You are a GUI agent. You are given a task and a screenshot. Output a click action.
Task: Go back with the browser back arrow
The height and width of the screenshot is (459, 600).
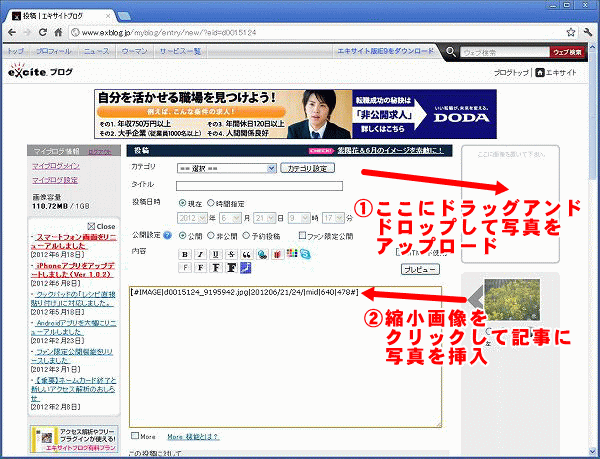12,33
